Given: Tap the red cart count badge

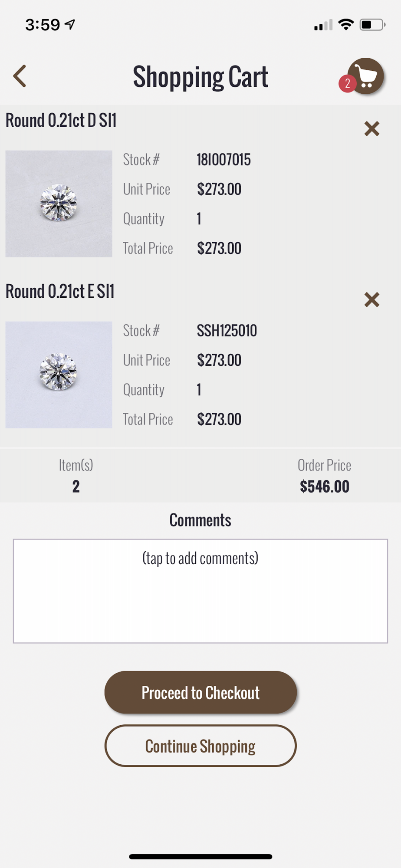Looking at the screenshot, I should (347, 83).
